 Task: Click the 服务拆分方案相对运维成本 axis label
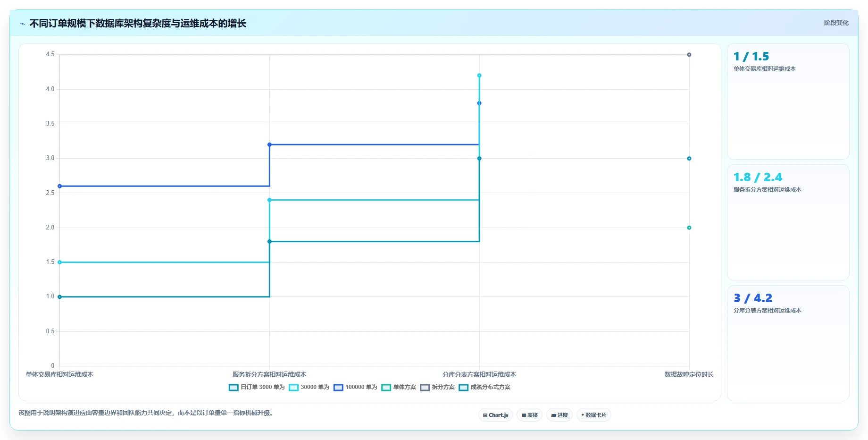click(269, 374)
